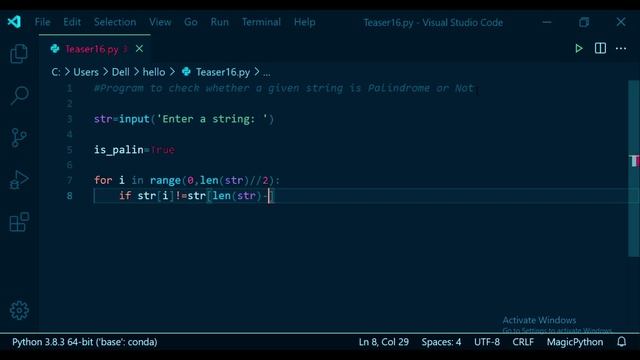Change MagicPython language mode
The image size is (640, 360).
(575, 342)
